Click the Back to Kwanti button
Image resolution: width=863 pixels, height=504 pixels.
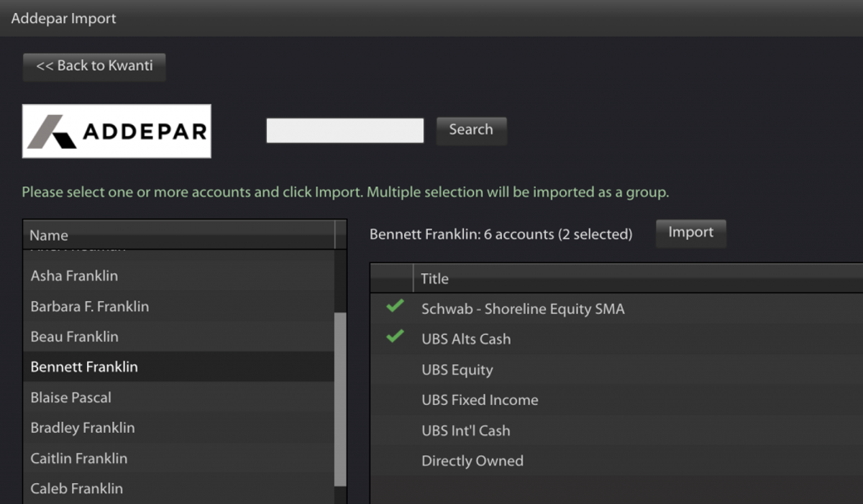(94, 66)
